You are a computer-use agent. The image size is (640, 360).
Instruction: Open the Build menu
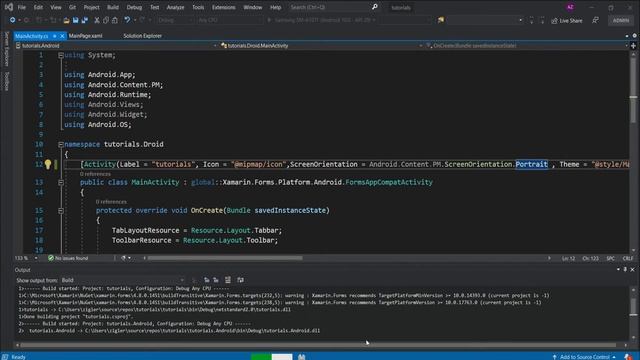coord(113,7)
